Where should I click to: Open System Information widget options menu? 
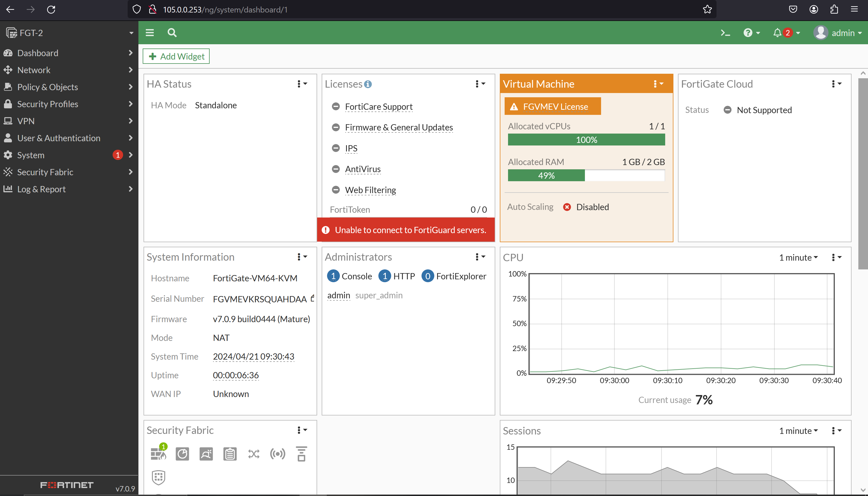point(302,257)
